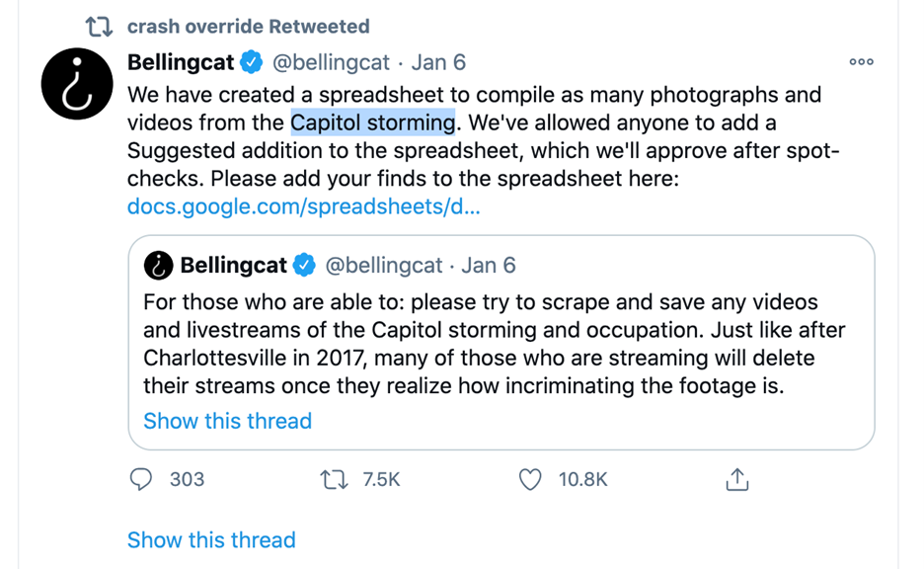Click the verified badge beside top Bellingcat name
Viewport: 924px width, 569px height.
(252, 62)
